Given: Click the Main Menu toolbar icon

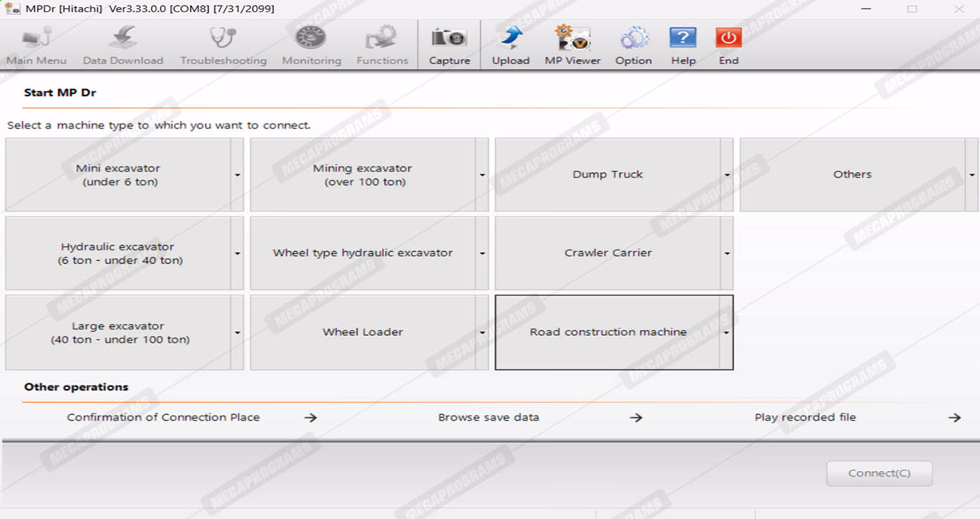Looking at the screenshot, I should (x=36, y=39).
